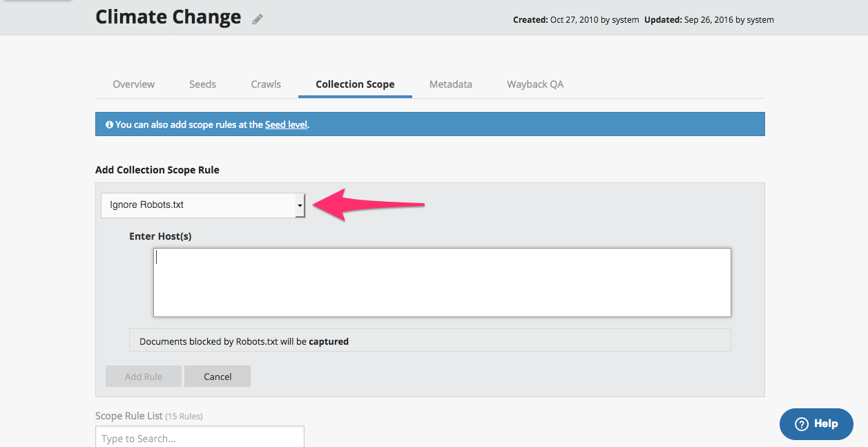Image resolution: width=868 pixels, height=447 pixels.
Task: Click the Enter Host(s) label
Action: pos(160,236)
